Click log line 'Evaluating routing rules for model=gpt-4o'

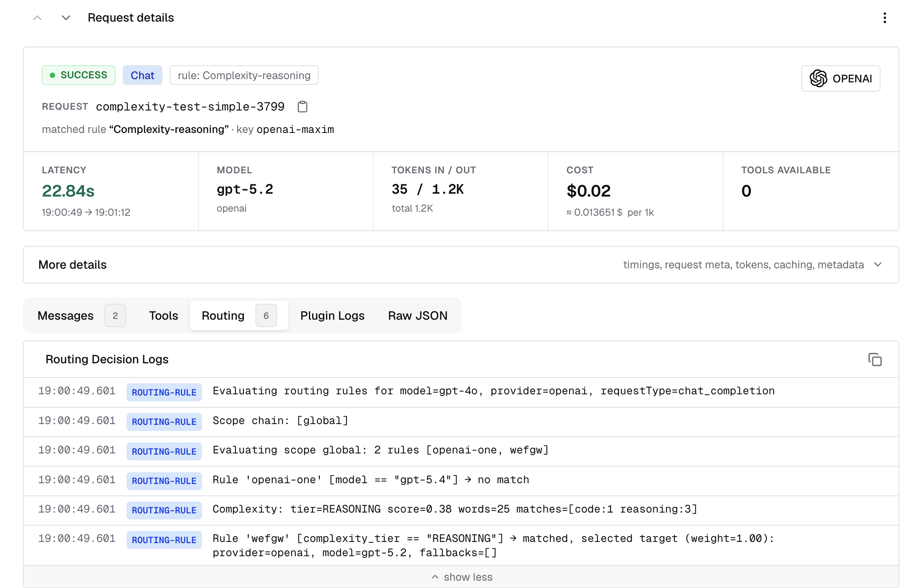(493, 391)
